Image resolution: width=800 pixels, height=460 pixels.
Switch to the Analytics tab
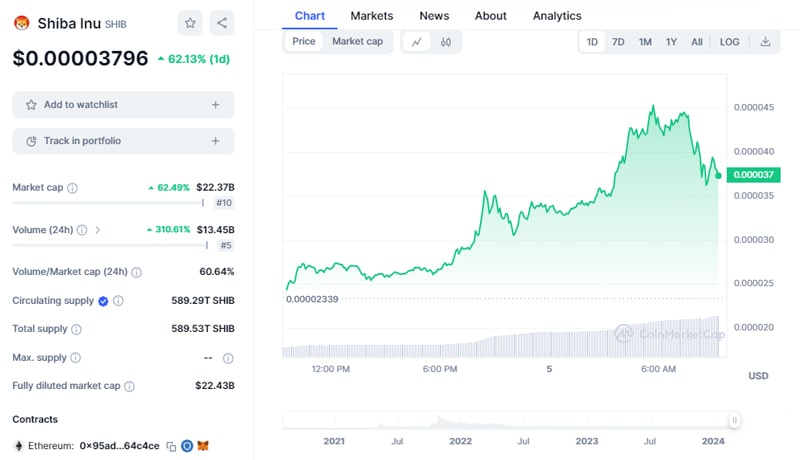point(557,16)
